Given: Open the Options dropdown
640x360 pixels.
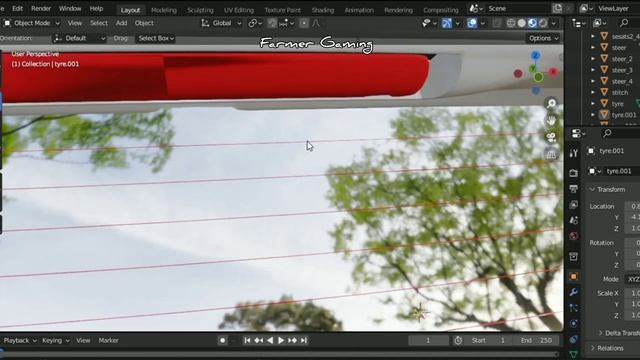Looking at the screenshot, I should (543, 38).
